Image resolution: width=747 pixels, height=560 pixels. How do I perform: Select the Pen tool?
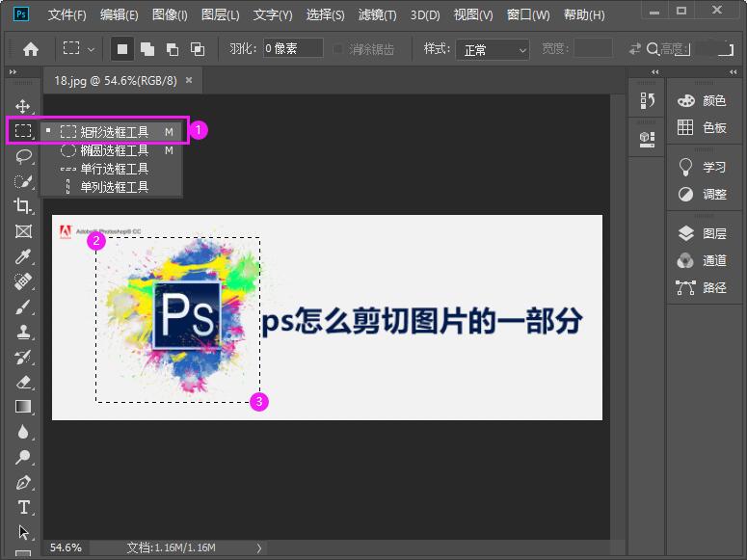(x=23, y=482)
